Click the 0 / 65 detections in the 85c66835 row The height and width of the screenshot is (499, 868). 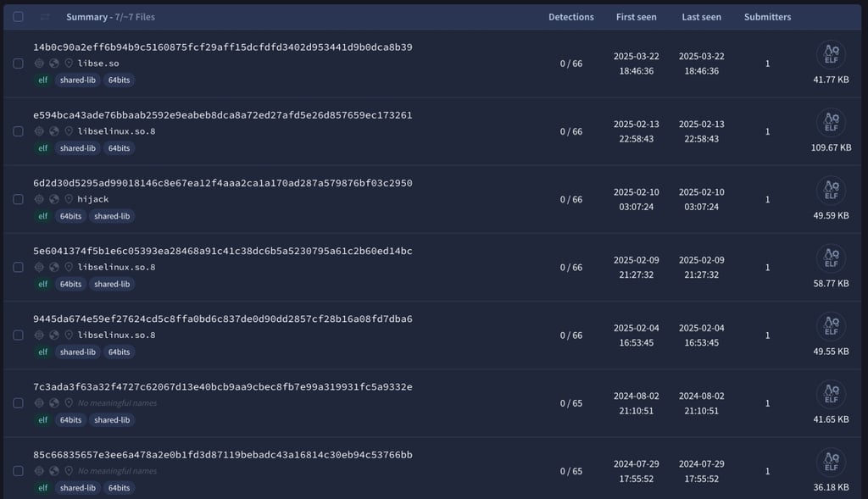pyautogui.click(x=570, y=471)
